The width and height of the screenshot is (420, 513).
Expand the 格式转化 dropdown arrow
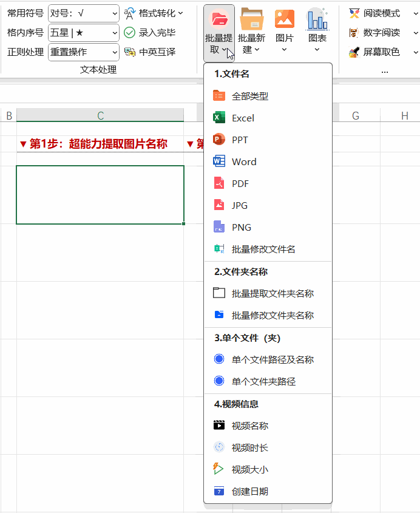180,13
